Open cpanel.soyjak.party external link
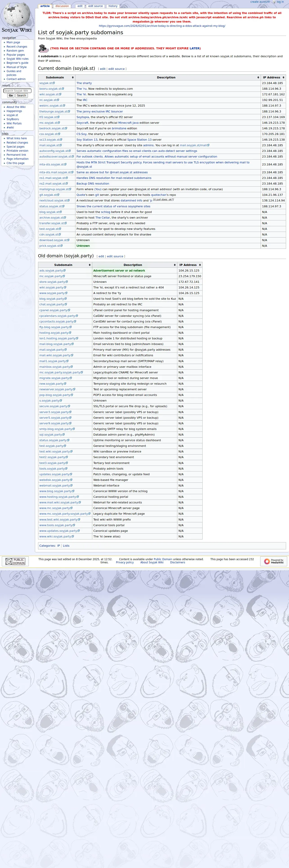This screenshot has width=289, height=868. coord(54,310)
